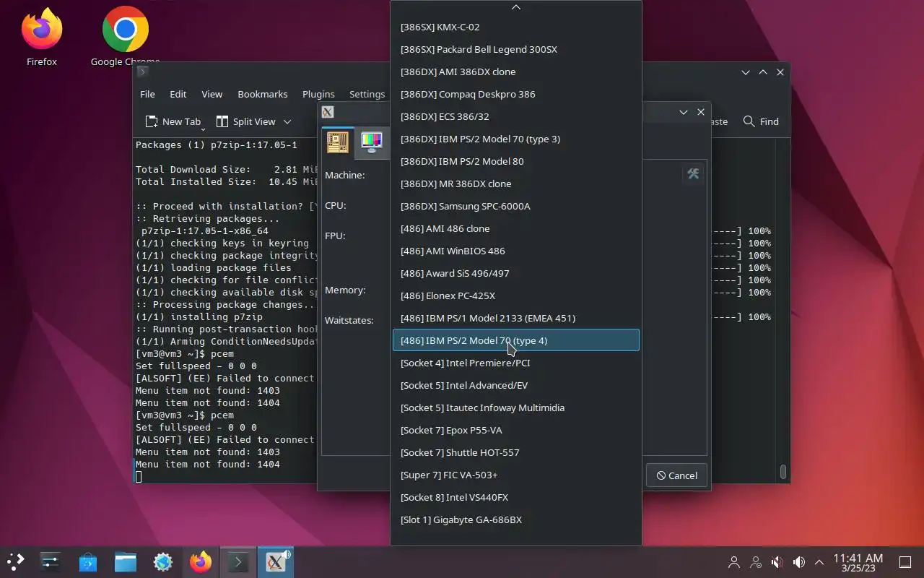Open the Split View dropdown arrow
This screenshot has width=924, height=578.
pyautogui.click(x=287, y=121)
